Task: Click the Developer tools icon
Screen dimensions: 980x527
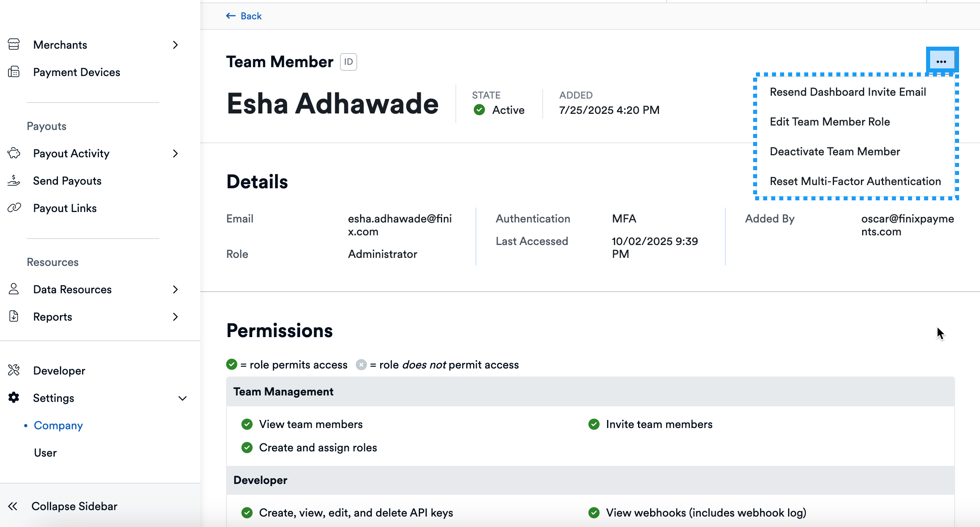Action: click(x=14, y=371)
